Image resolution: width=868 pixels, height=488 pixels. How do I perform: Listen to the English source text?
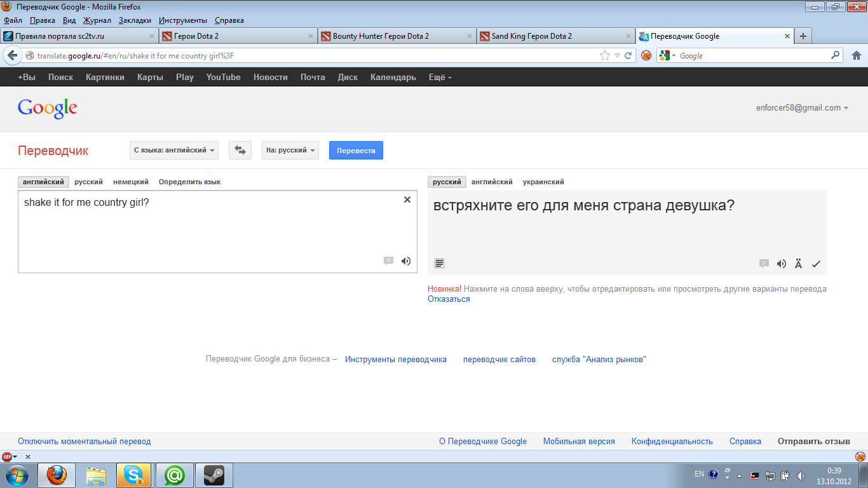click(x=406, y=261)
